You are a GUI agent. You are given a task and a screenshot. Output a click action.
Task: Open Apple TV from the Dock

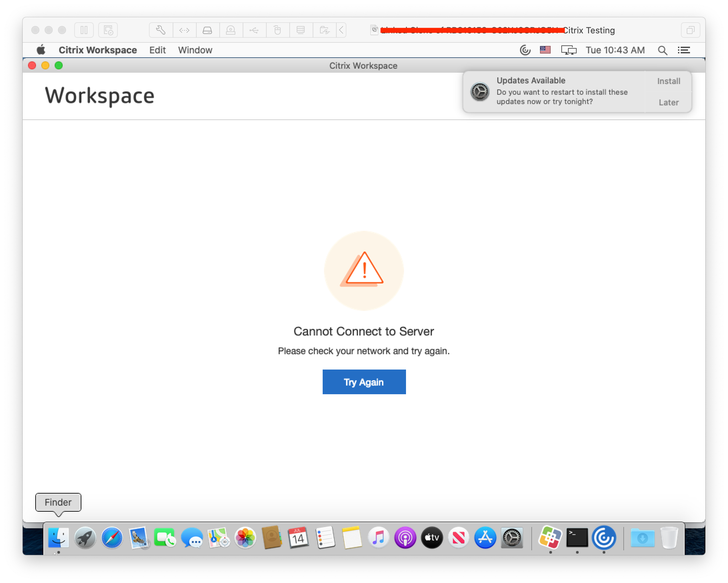click(432, 537)
